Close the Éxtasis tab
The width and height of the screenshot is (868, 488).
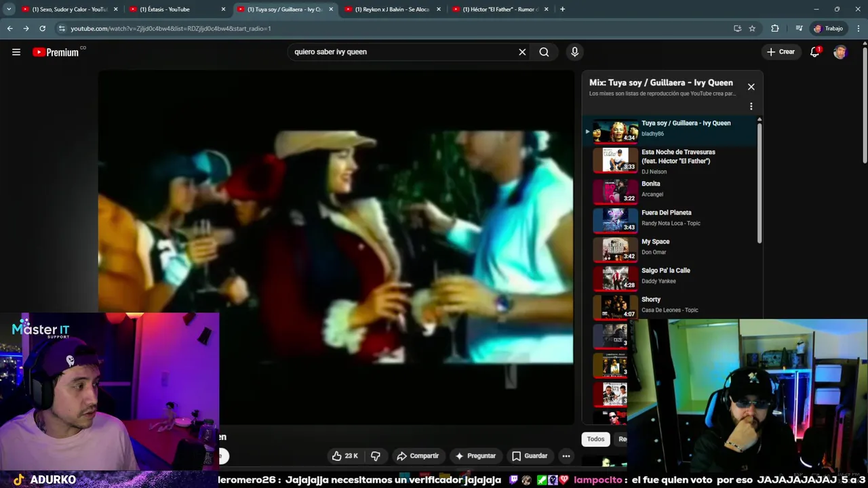click(223, 9)
